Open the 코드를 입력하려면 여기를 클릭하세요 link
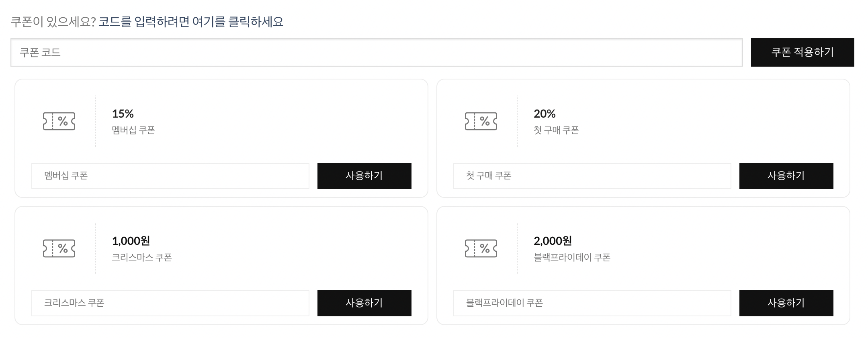868x338 pixels. (191, 22)
